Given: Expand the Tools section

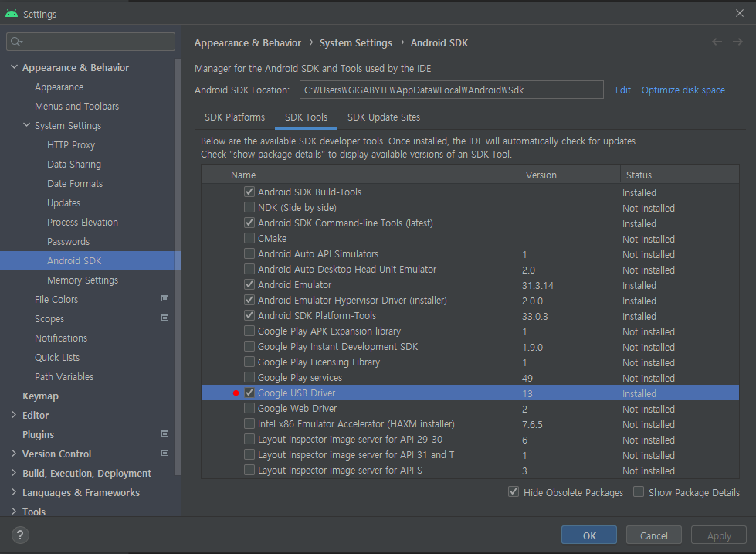Looking at the screenshot, I should click(14, 511).
